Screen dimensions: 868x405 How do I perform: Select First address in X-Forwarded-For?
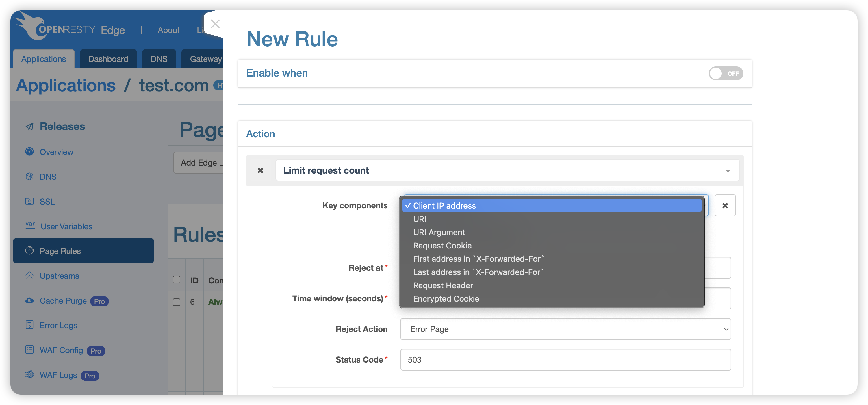tap(478, 258)
